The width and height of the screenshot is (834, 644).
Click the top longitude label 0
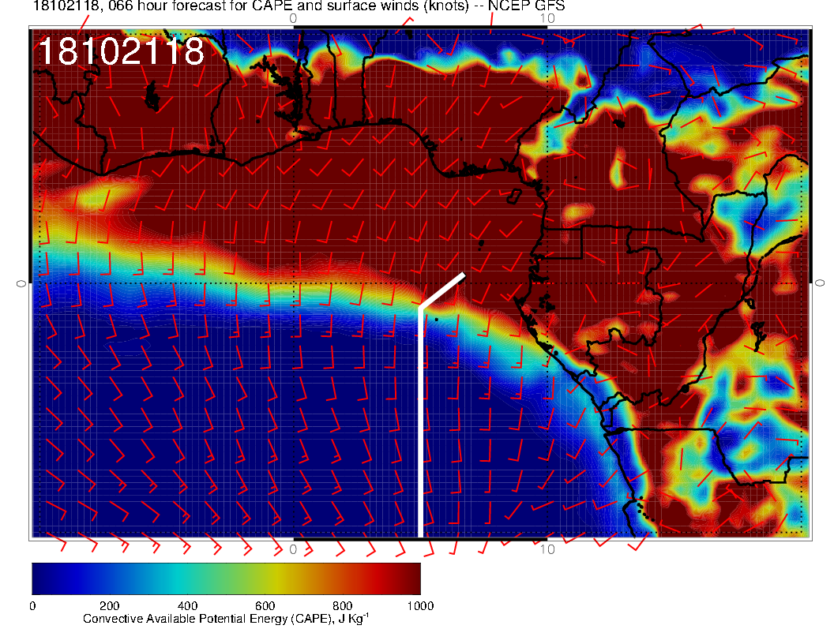[293, 18]
